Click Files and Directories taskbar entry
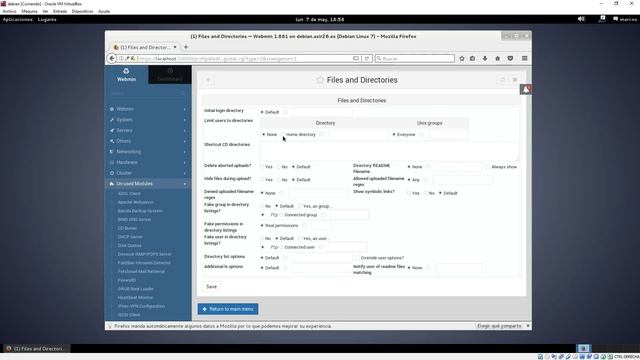Screen dimensions: 640x360 (x=36, y=349)
